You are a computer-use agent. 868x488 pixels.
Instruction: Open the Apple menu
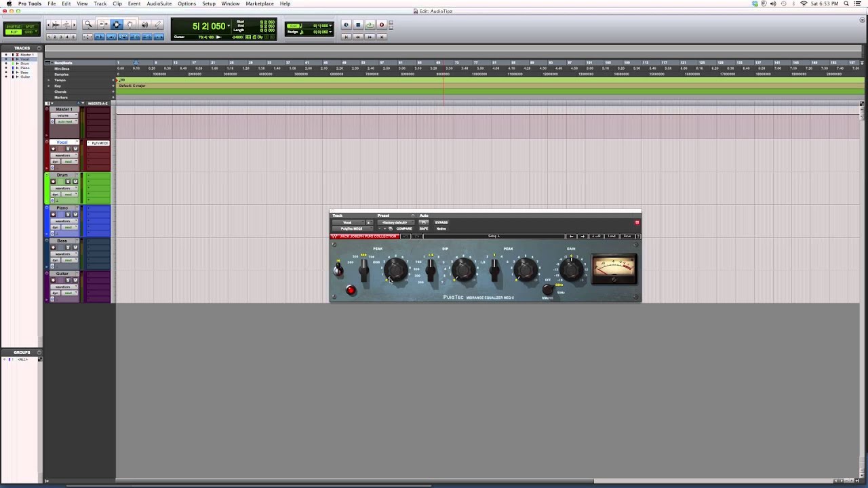click(8, 3)
